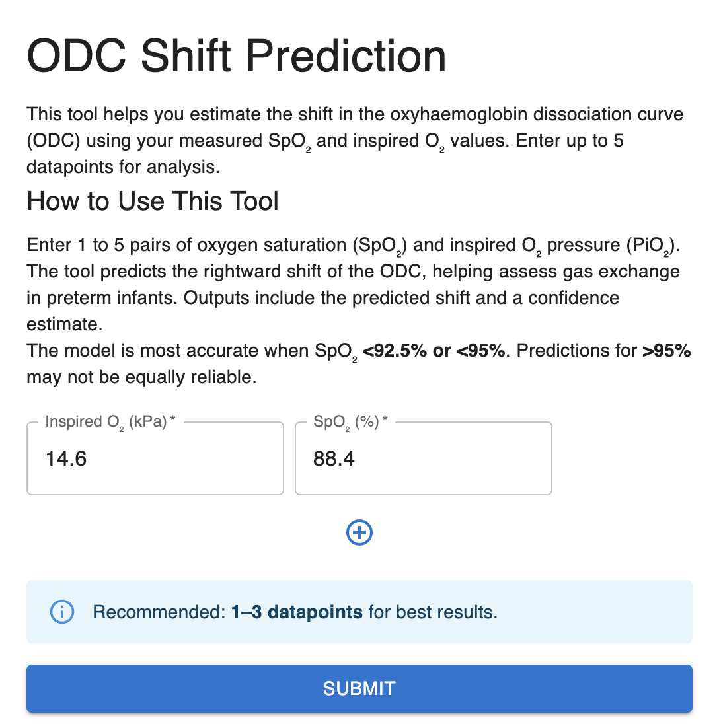Place cursor on the 88.4 value
Screen dimensions: 719x728
(x=334, y=458)
